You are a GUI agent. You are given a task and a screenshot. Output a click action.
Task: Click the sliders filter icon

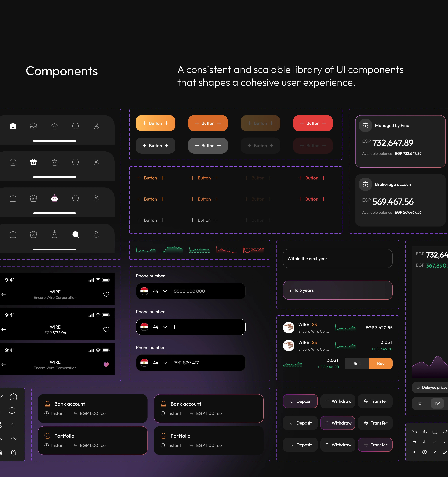(x=425, y=432)
